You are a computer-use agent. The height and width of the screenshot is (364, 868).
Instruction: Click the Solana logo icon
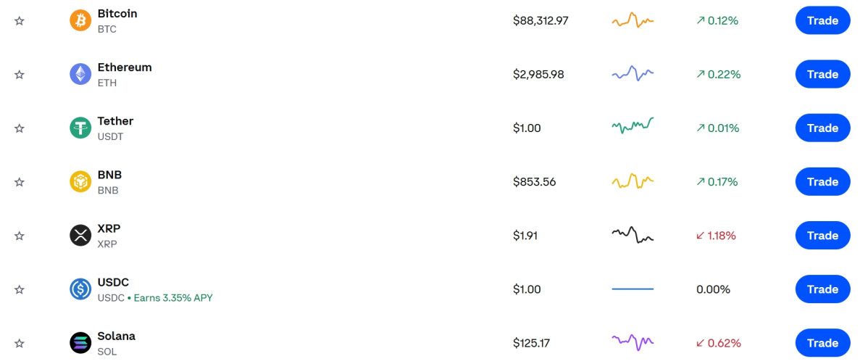pyautogui.click(x=80, y=343)
